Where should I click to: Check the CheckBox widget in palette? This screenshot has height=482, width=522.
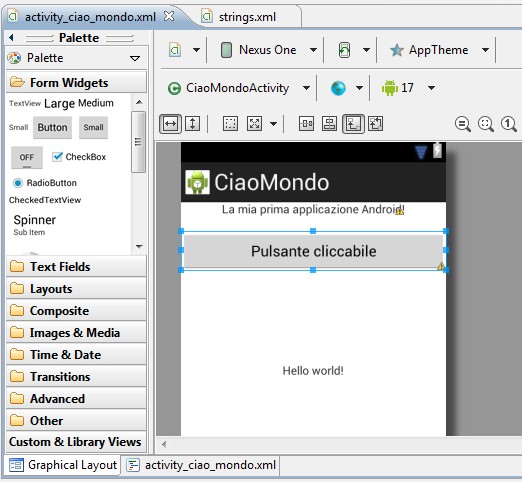click(79, 157)
